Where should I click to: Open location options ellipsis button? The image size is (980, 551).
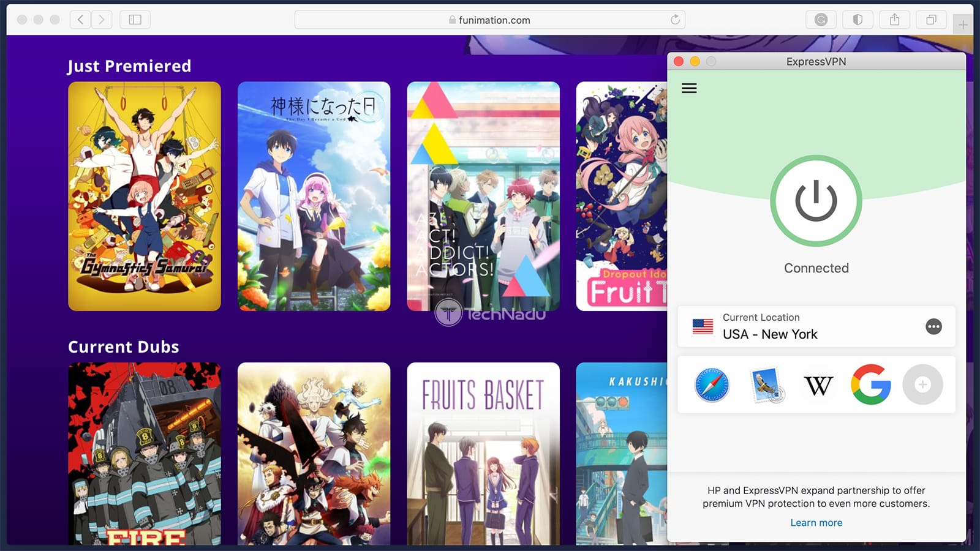pos(933,326)
